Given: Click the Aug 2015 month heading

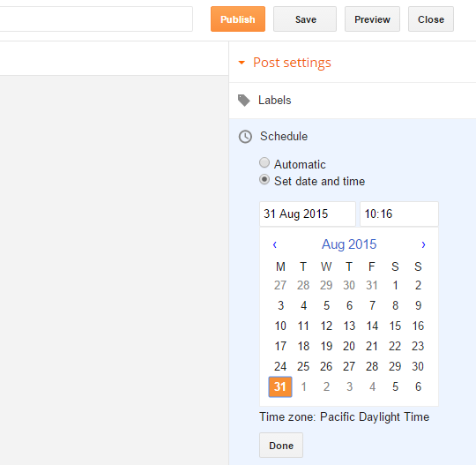Looking at the screenshot, I should [x=349, y=244].
